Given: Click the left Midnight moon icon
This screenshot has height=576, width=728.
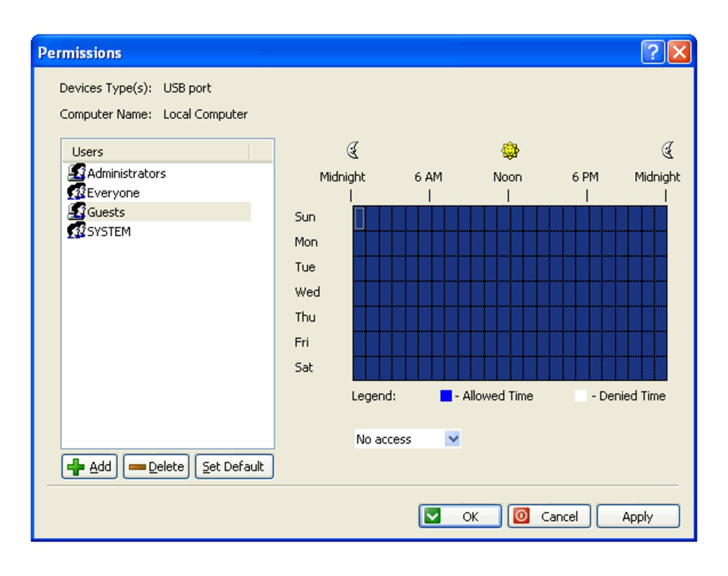Looking at the screenshot, I should click(354, 150).
